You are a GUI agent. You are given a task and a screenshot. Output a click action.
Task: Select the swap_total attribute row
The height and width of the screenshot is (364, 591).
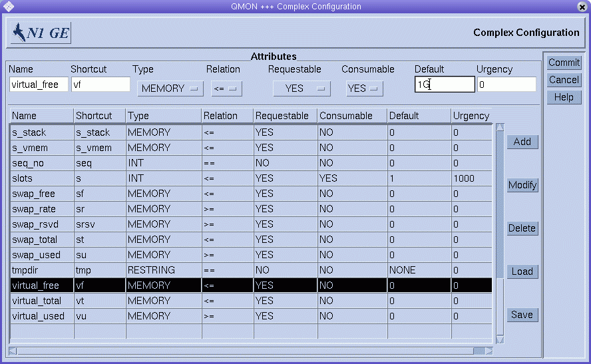(x=251, y=240)
